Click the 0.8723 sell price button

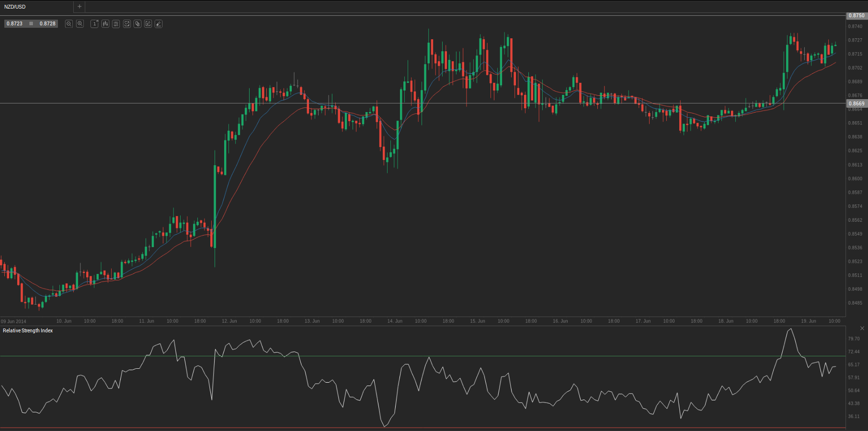pos(15,23)
